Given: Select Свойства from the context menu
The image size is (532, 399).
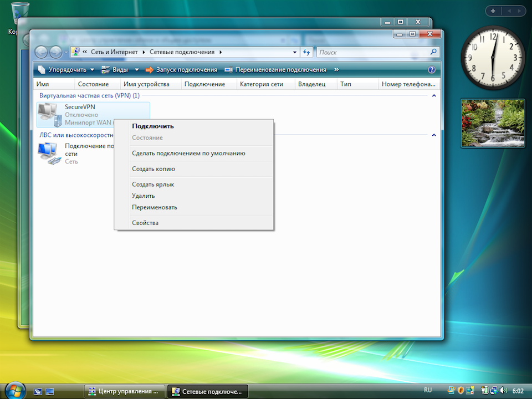Looking at the screenshot, I should pyautogui.click(x=145, y=223).
